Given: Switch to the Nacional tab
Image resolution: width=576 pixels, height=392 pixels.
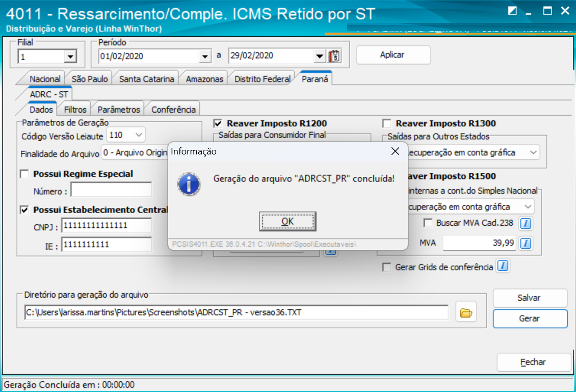Looking at the screenshot, I should (x=45, y=79).
